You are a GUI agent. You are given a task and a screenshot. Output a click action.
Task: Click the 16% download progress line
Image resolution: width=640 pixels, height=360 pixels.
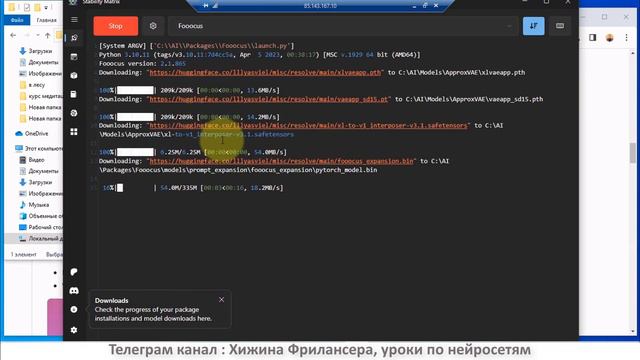point(193,188)
